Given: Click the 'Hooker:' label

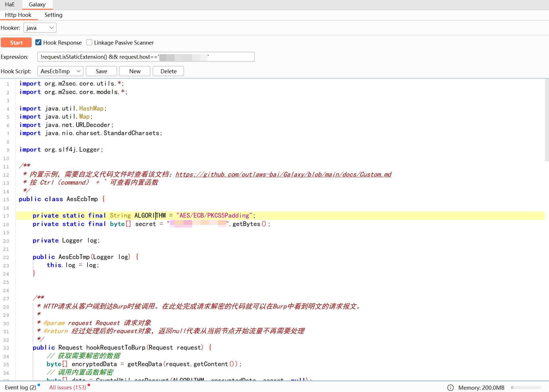Looking at the screenshot, I should (x=10, y=28).
